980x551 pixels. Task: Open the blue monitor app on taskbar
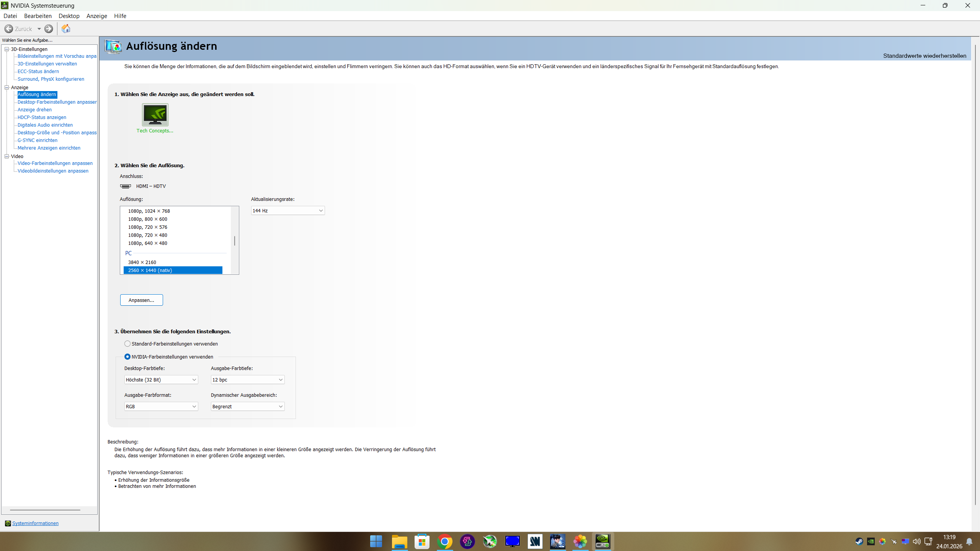point(512,541)
